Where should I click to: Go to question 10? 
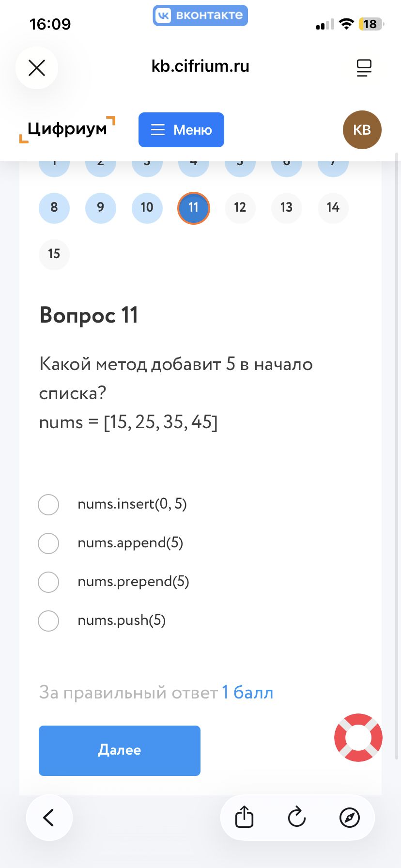[147, 208]
